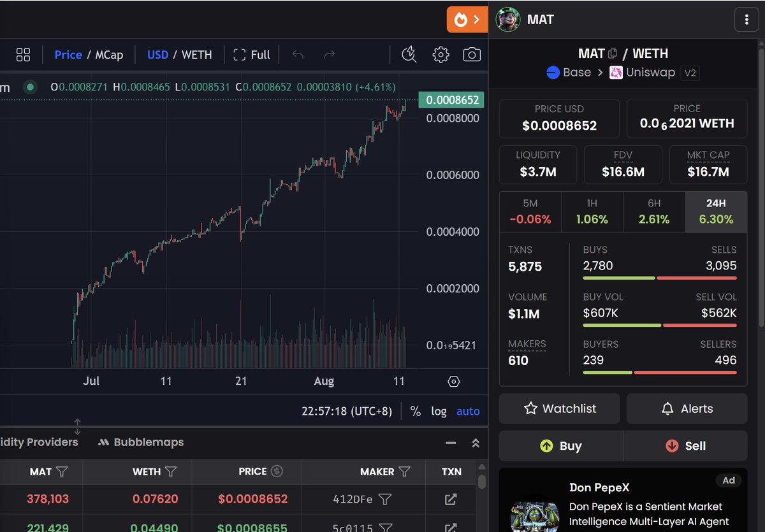765x532 pixels.
Task: Toggle the indicator visibility green dot
Action: (x=30, y=87)
